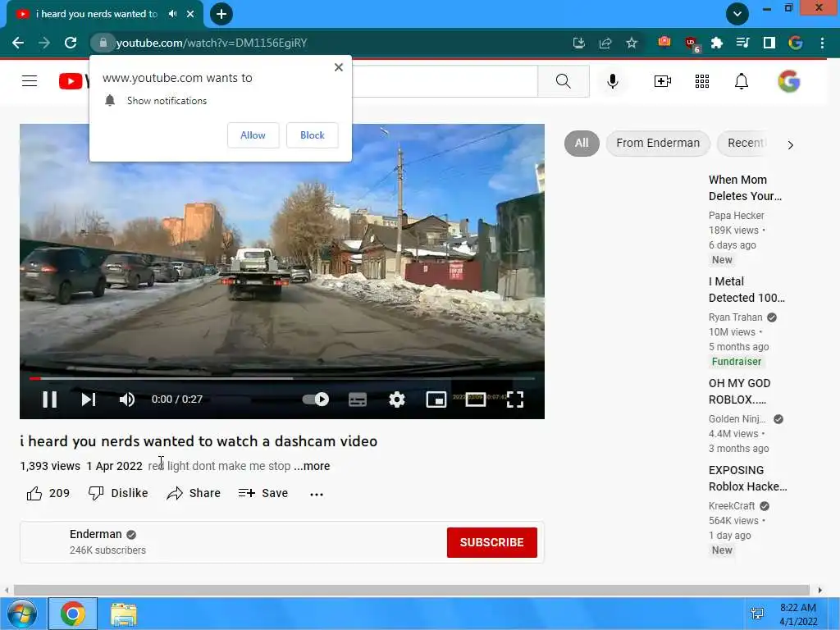Open EXPOSING Roblox Hacke... video
Viewport: 840px width, 630px height.
[747, 478]
